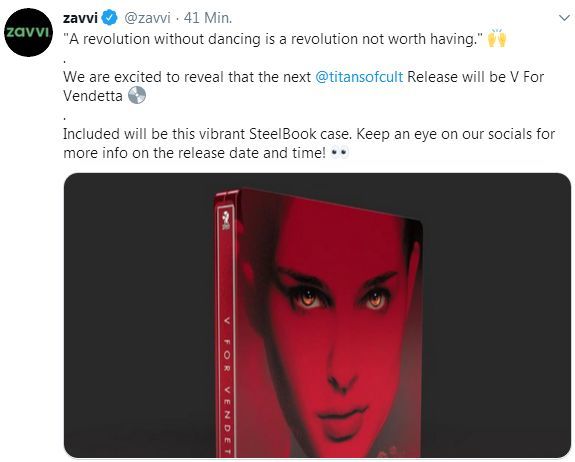Open the zavvi display name link
The height and width of the screenshot is (462, 575).
tap(80, 18)
